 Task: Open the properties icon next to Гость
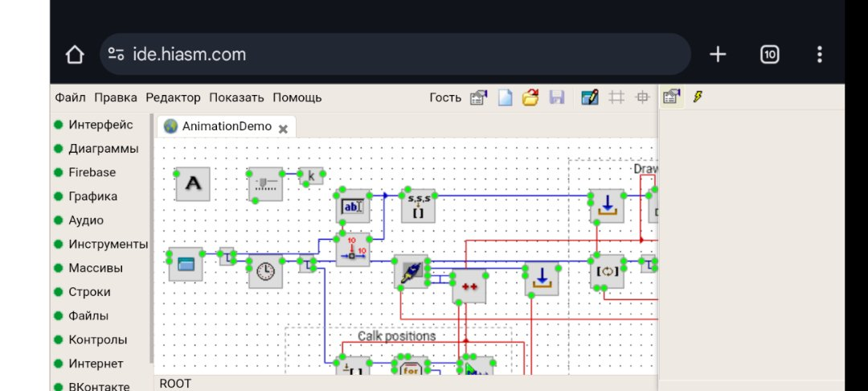(x=478, y=98)
